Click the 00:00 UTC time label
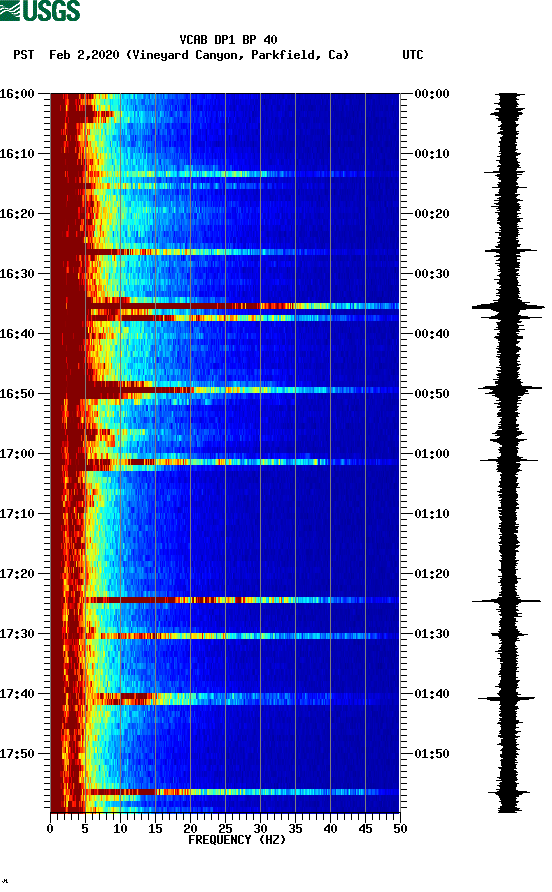 [432, 94]
